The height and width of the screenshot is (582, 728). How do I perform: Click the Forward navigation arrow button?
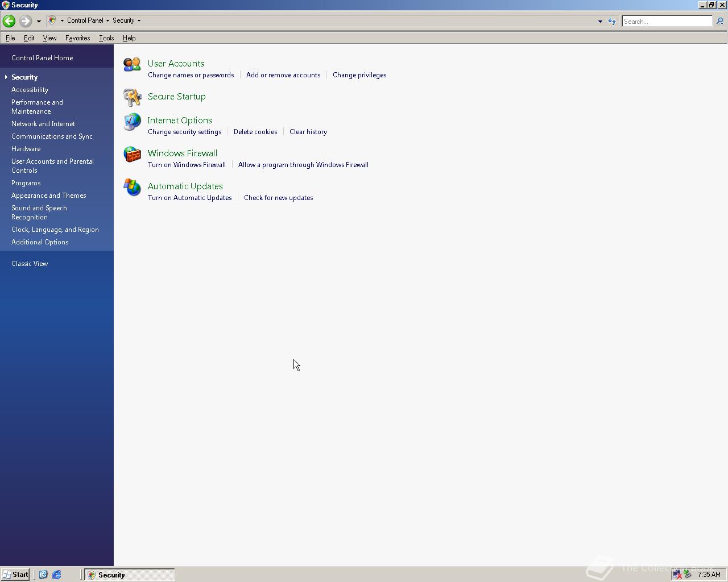(25, 21)
